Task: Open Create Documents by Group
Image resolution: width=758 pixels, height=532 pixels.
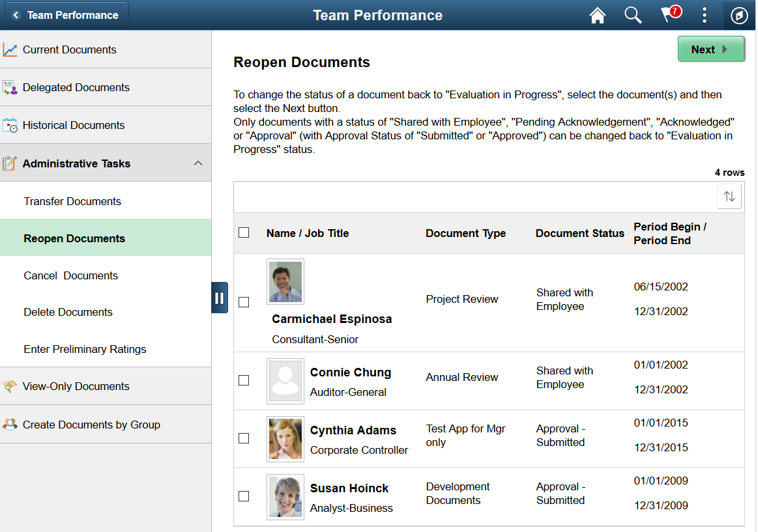Action: coord(106,425)
